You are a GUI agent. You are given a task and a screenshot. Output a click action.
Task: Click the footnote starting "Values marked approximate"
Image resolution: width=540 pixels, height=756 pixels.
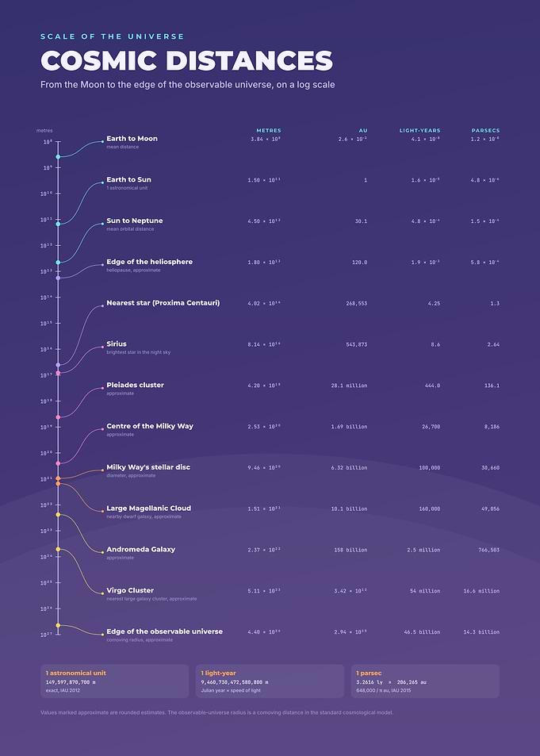(x=217, y=712)
